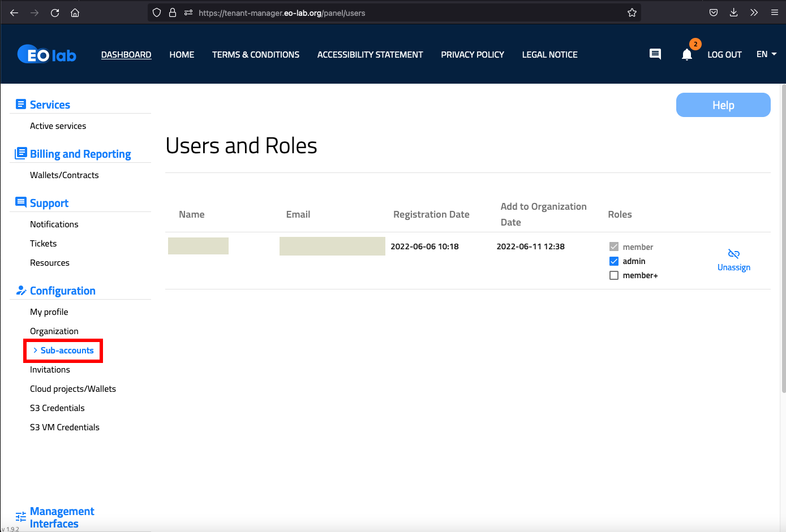Open S3 Credentials in sidebar
The image size is (786, 532).
[57, 408]
